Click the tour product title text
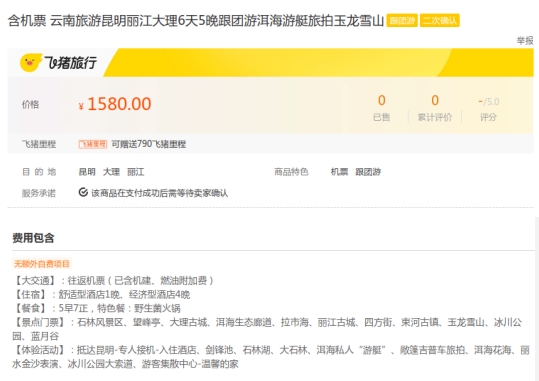 point(196,21)
